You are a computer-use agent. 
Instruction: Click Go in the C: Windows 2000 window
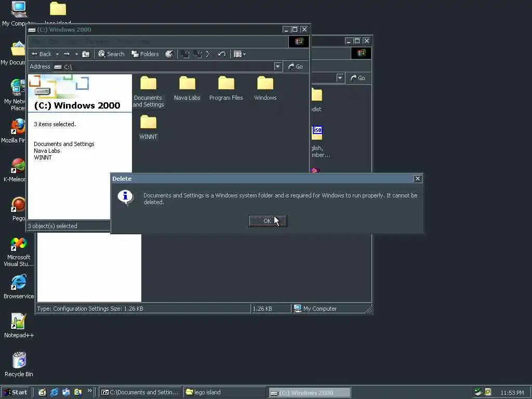296,66
